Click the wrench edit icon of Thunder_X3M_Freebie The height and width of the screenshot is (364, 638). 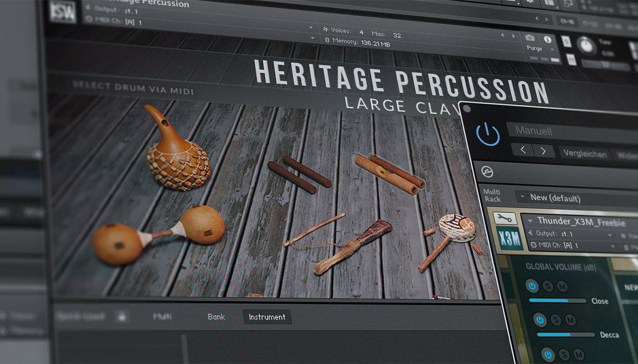click(x=504, y=219)
